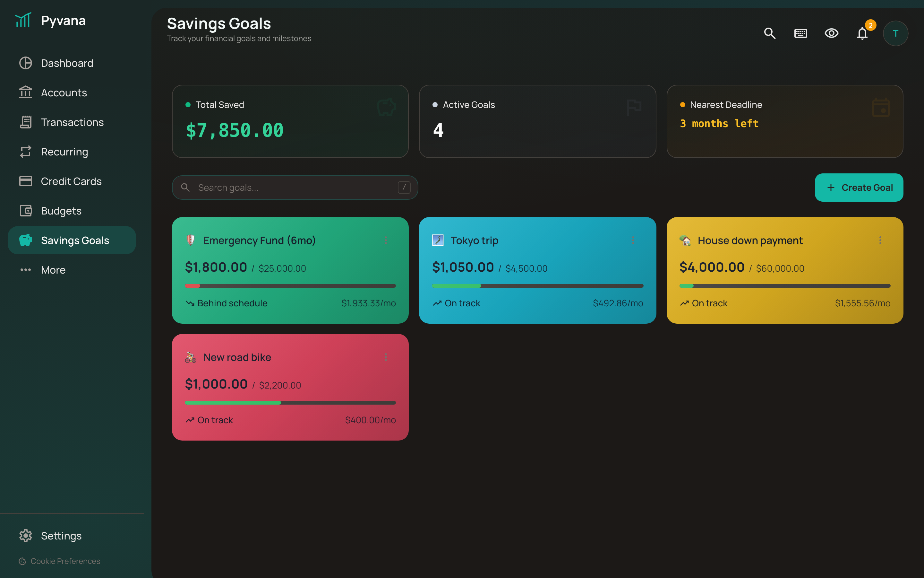
Task: Click the slash shortcut badge in search
Action: click(404, 187)
